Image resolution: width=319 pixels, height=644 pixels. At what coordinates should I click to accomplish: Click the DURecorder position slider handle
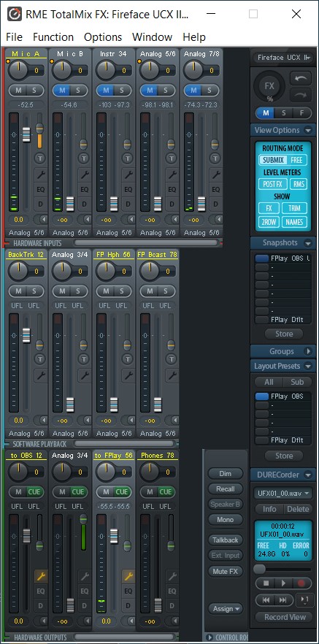[x=259, y=569]
